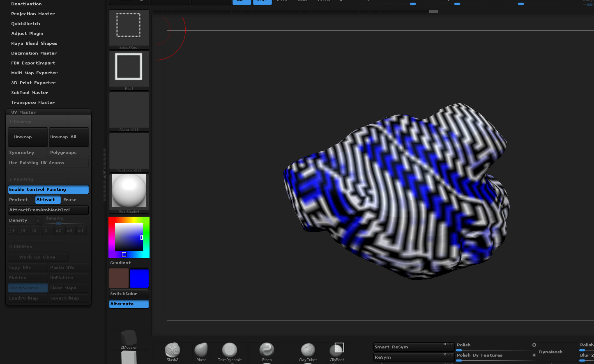Screen dimensions: 594x364
Task: Expand the Transpose Master section
Action: [x=33, y=103]
